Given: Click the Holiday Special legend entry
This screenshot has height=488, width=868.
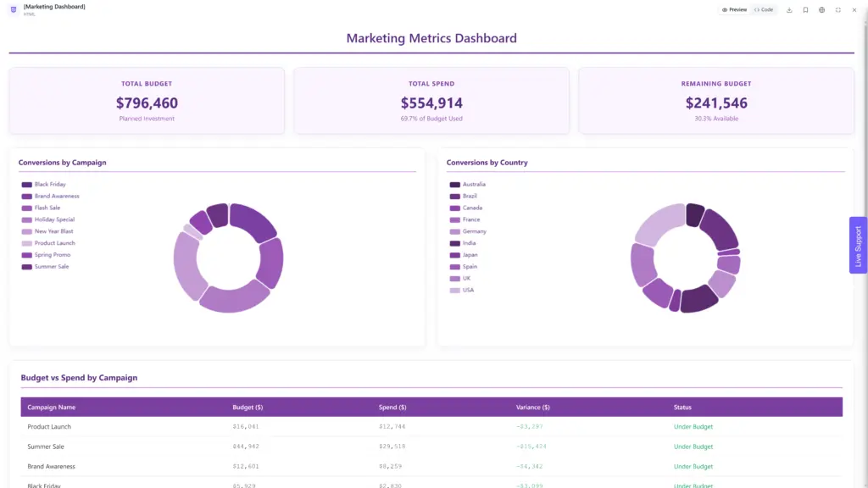Looking at the screenshot, I should tap(48, 219).
